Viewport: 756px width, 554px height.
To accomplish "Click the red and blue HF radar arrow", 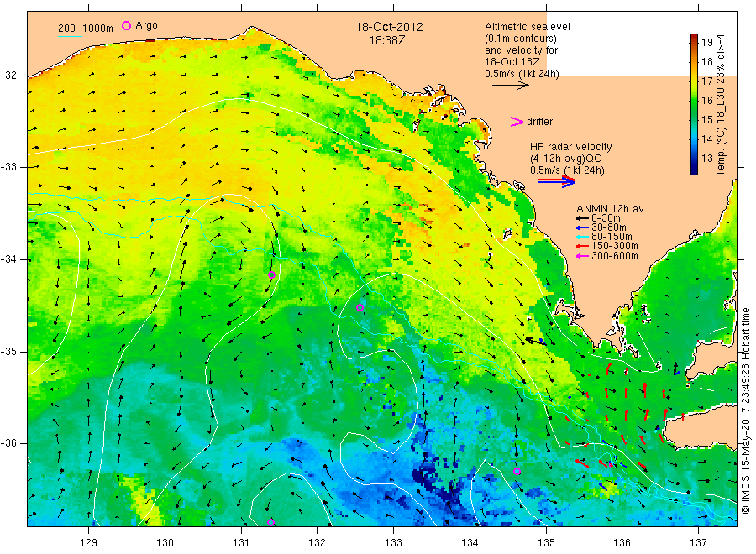I will pyautogui.click(x=557, y=181).
